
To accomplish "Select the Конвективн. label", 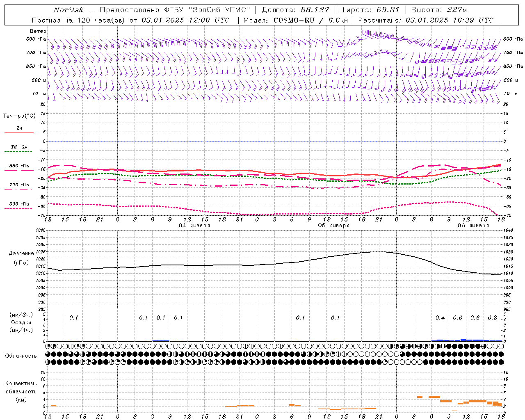I will tap(21, 383).
